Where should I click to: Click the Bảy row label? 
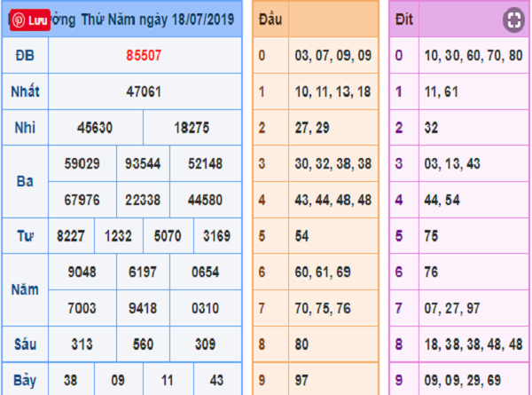coord(25,381)
